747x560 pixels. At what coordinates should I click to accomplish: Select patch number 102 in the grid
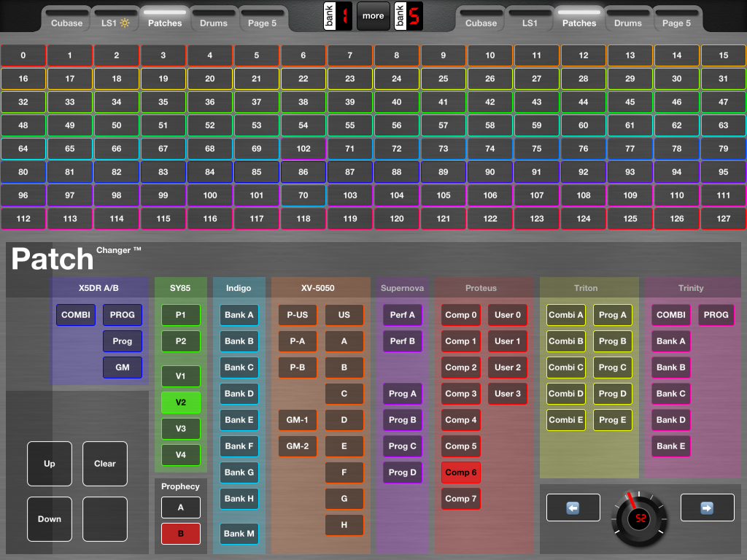click(303, 149)
